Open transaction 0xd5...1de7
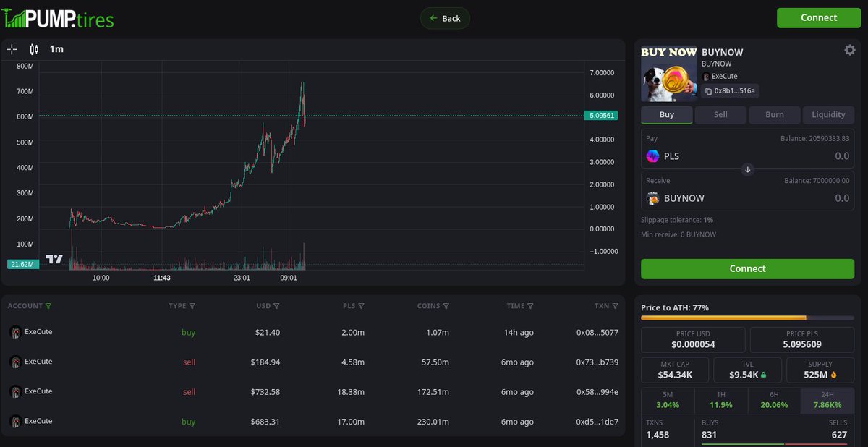 pos(597,422)
